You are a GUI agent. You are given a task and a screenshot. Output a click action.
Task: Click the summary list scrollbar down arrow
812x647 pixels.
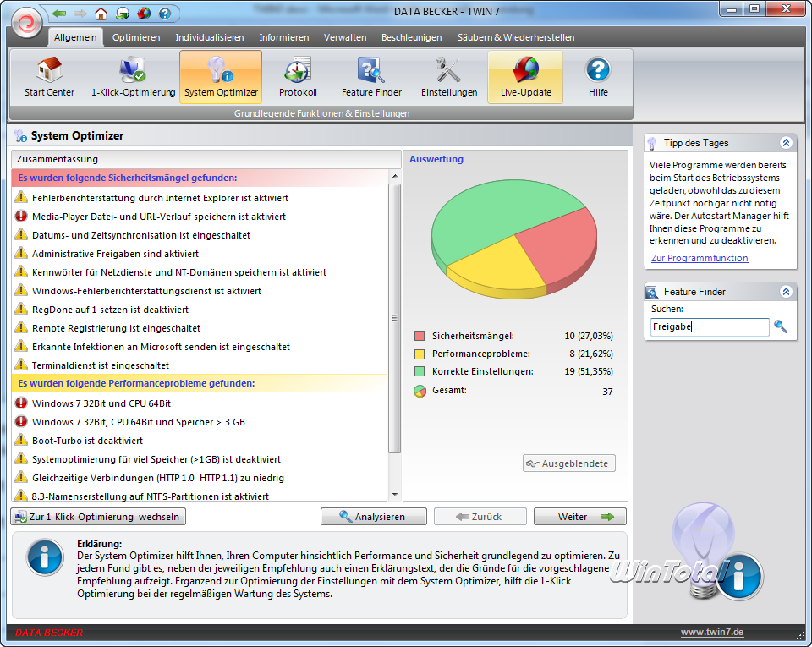pyautogui.click(x=395, y=495)
